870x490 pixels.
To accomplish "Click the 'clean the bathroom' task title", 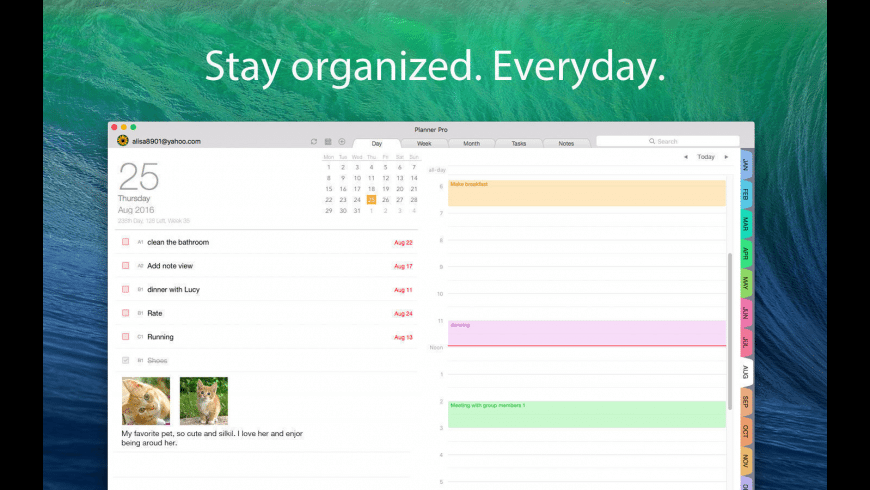I will tap(178, 242).
